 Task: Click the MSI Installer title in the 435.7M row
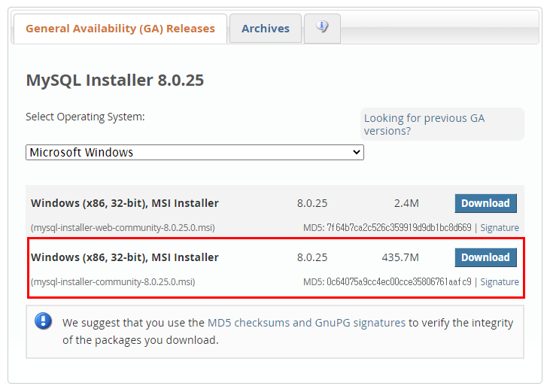pos(125,257)
